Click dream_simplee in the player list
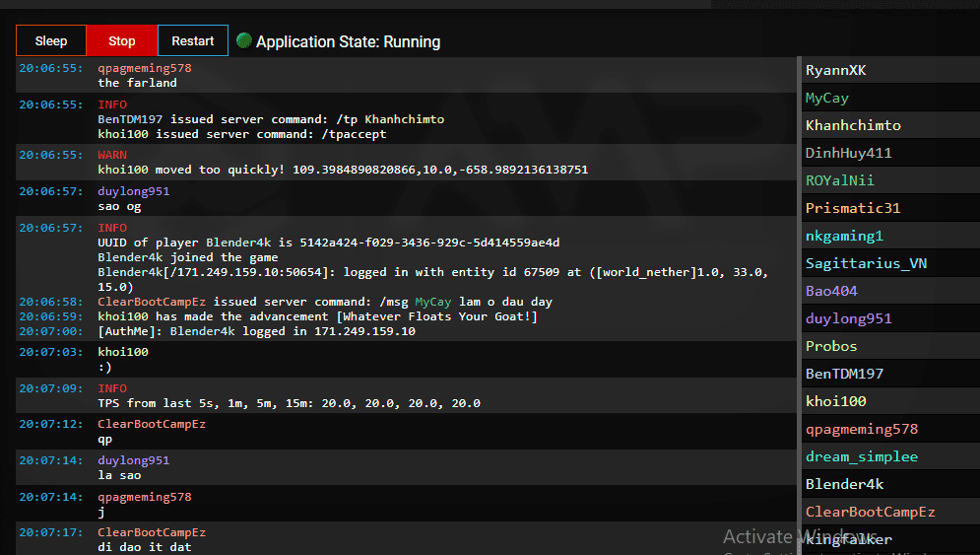 [861, 456]
